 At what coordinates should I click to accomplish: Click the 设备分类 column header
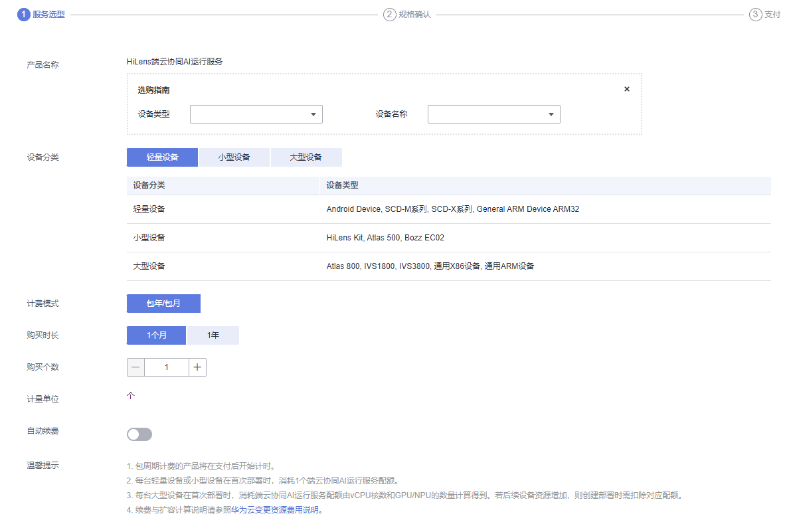click(149, 185)
